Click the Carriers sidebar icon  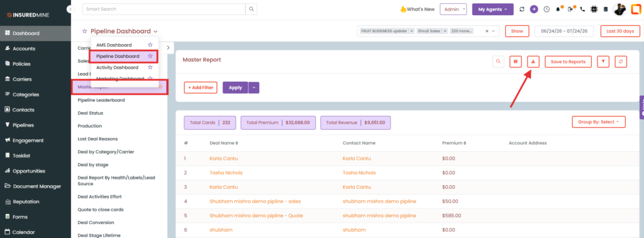8,79
